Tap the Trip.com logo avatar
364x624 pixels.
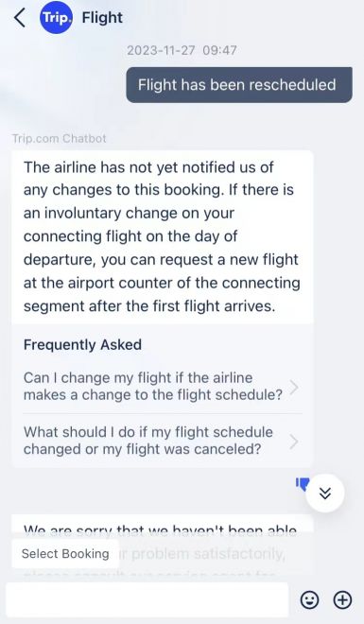pyautogui.click(x=57, y=18)
